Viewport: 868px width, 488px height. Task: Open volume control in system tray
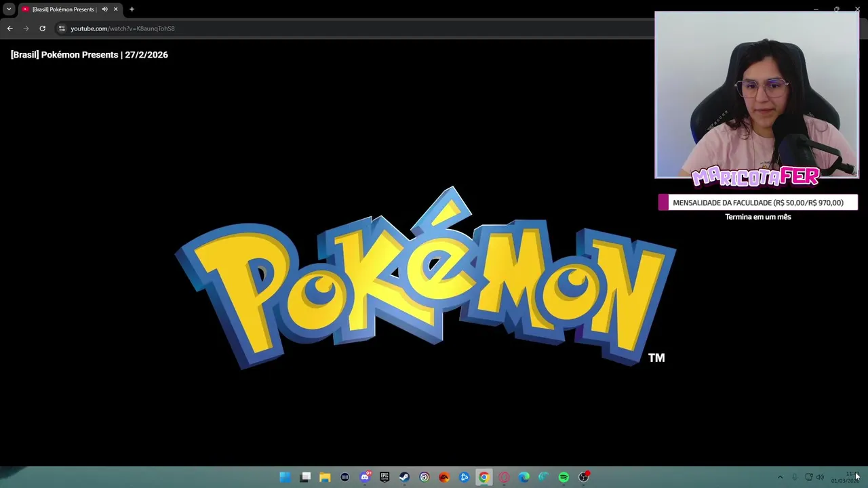[820, 477]
